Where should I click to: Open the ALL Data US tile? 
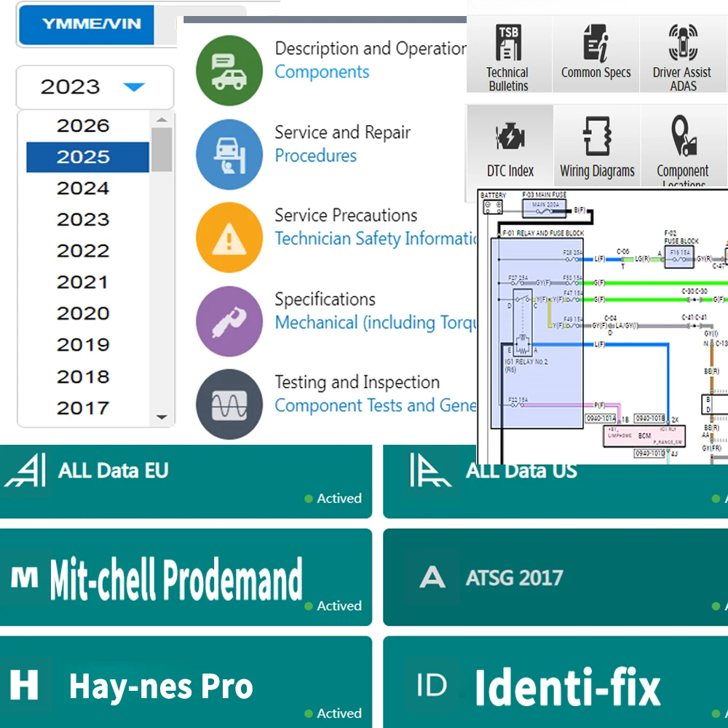[x=555, y=491]
